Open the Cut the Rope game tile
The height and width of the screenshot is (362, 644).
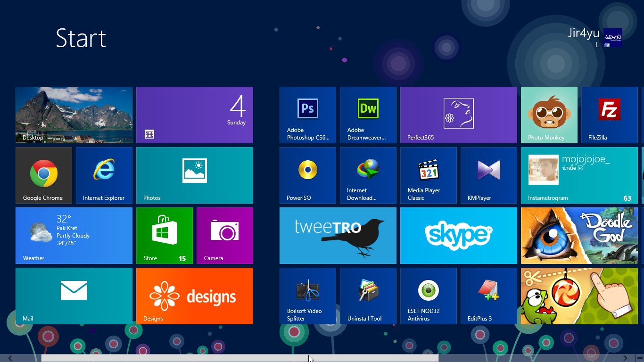[579, 296]
